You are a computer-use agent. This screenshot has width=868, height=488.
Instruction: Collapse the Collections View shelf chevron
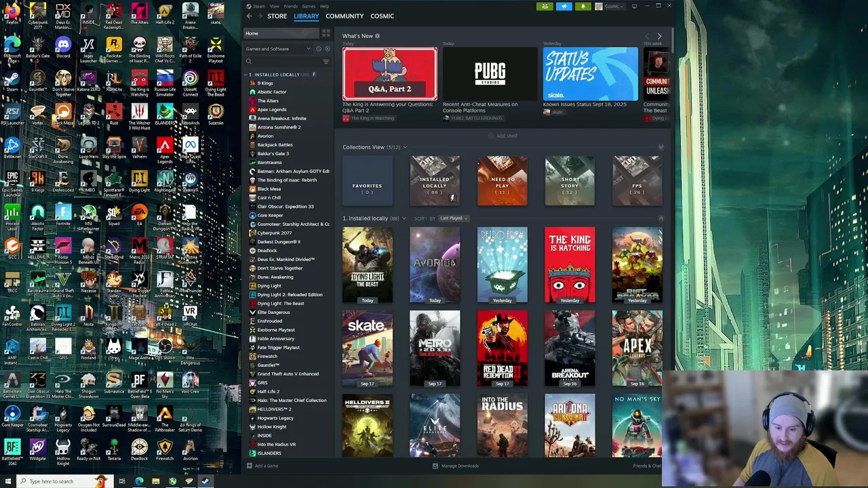click(x=660, y=147)
